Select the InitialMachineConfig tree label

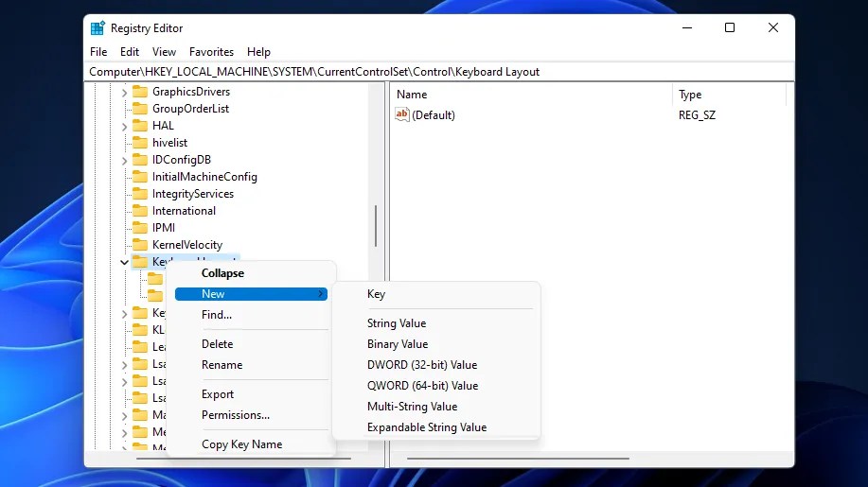204,177
